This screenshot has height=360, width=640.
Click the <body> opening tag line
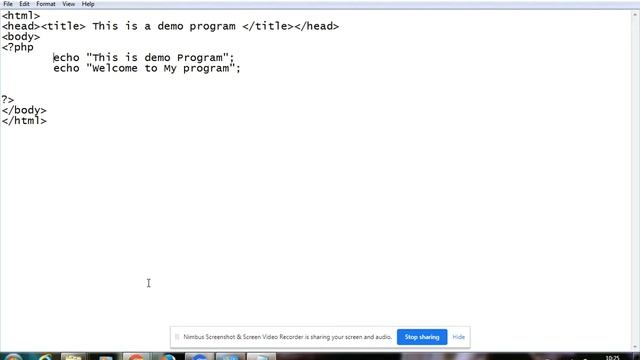(21, 37)
